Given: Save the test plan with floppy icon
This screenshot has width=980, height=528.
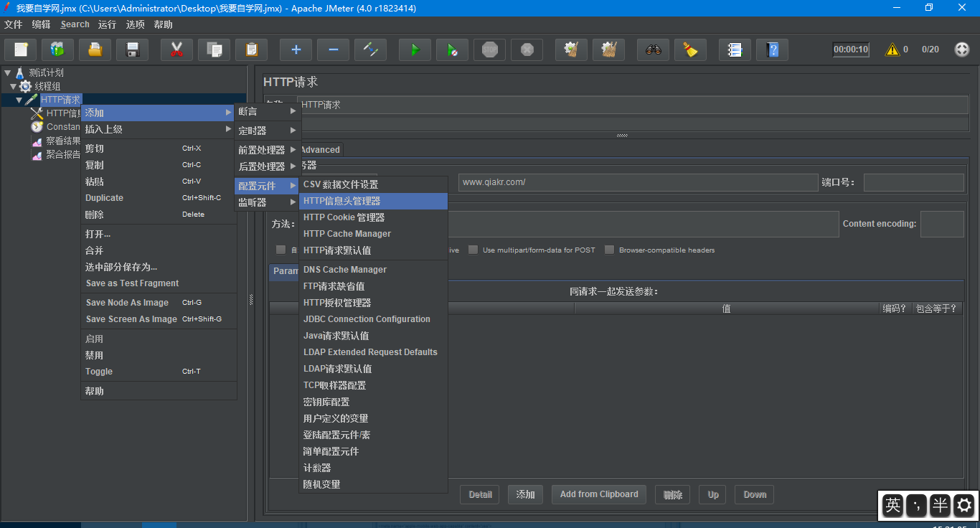Looking at the screenshot, I should tap(133, 49).
